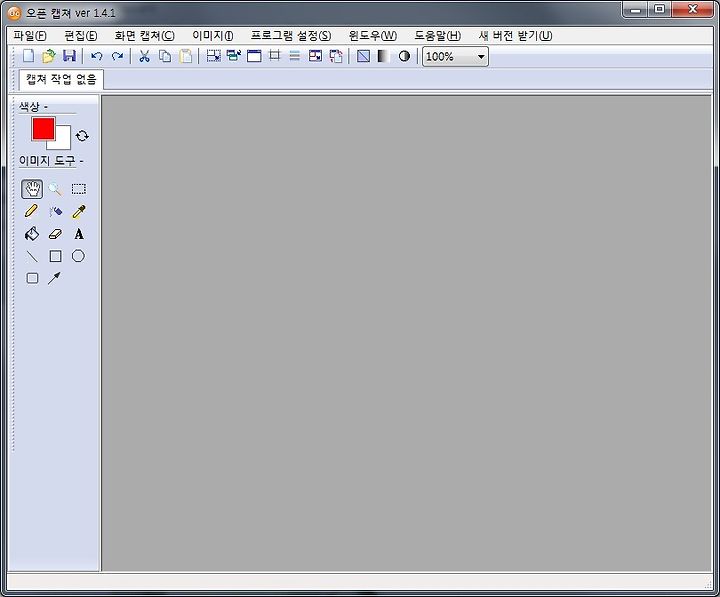Minimize the 오픈 캡쳐 window
This screenshot has height=597, width=720.
coord(636,10)
